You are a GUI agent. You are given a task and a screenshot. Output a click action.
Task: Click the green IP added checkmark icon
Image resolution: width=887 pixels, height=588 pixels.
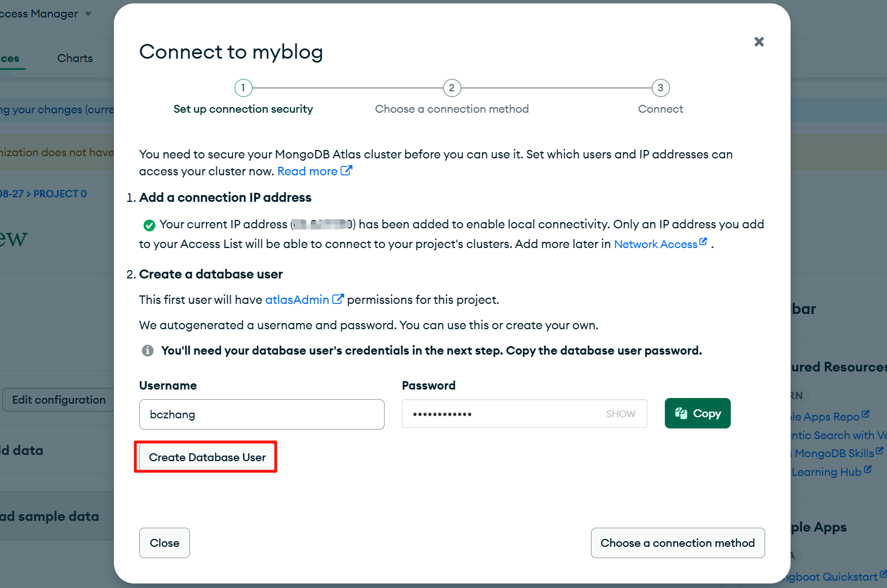coord(149,226)
